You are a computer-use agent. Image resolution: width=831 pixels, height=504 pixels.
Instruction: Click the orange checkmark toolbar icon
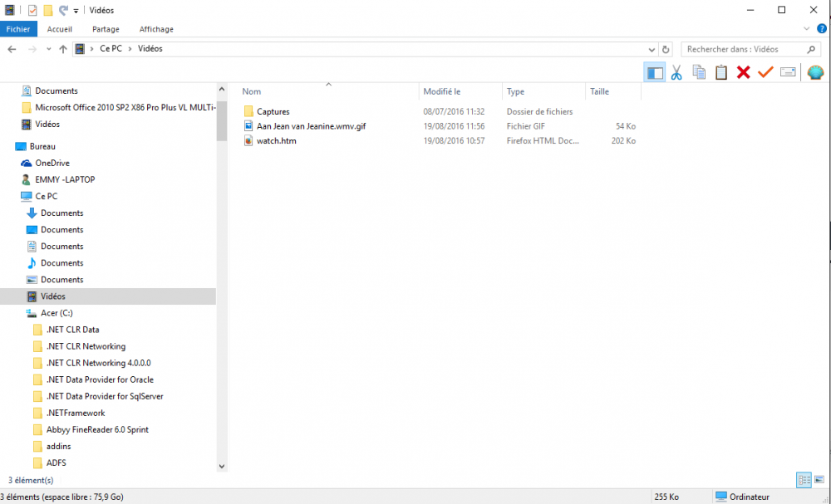coord(765,72)
